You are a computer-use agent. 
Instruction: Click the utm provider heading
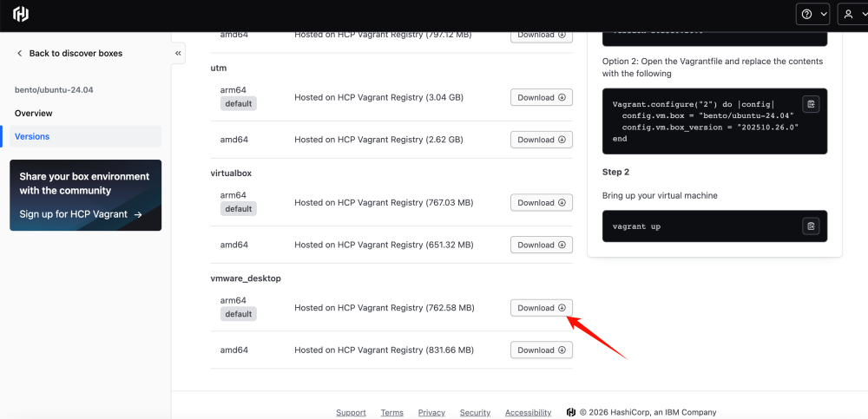(x=219, y=68)
